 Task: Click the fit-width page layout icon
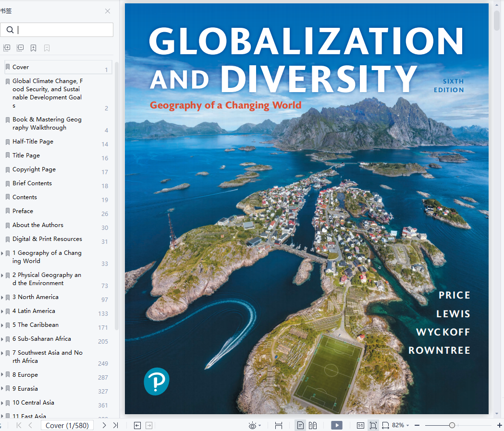click(x=279, y=426)
